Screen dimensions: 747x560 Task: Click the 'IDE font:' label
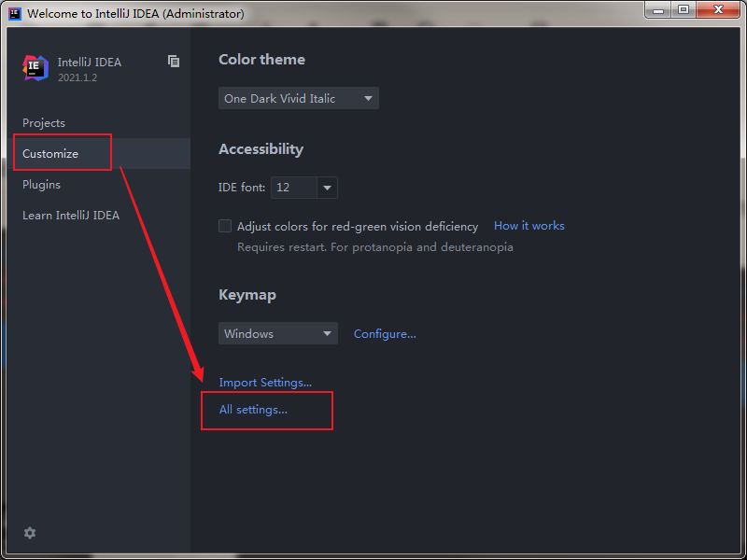tap(242, 188)
